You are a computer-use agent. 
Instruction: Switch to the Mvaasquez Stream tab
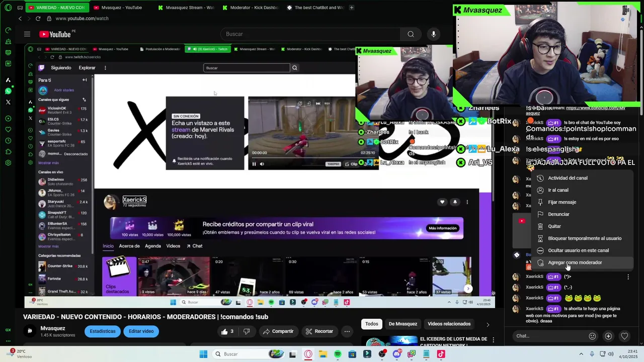click(x=186, y=8)
